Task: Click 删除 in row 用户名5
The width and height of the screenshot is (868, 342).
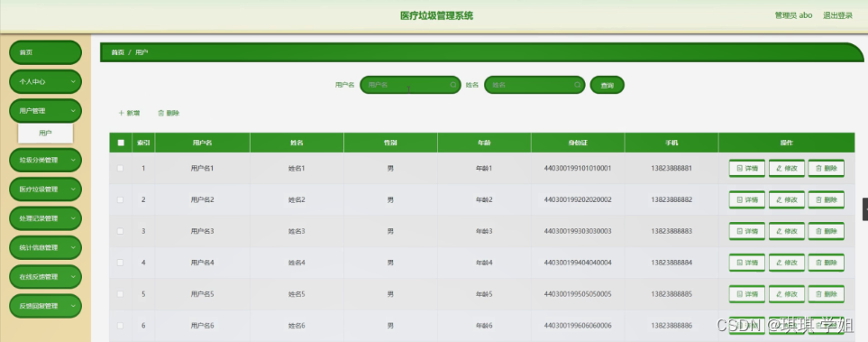Action: click(827, 294)
